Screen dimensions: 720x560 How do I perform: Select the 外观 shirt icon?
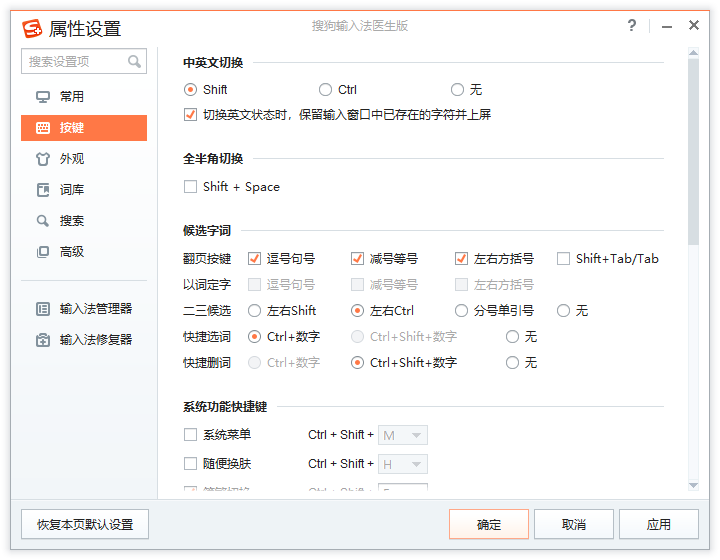click(43, 159)
